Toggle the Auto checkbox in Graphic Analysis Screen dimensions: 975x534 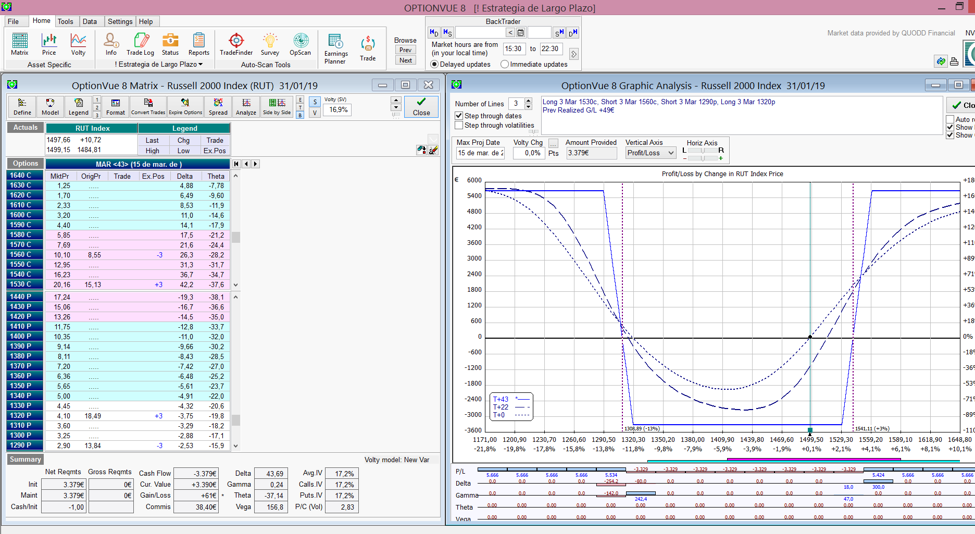tap(950, 119)
